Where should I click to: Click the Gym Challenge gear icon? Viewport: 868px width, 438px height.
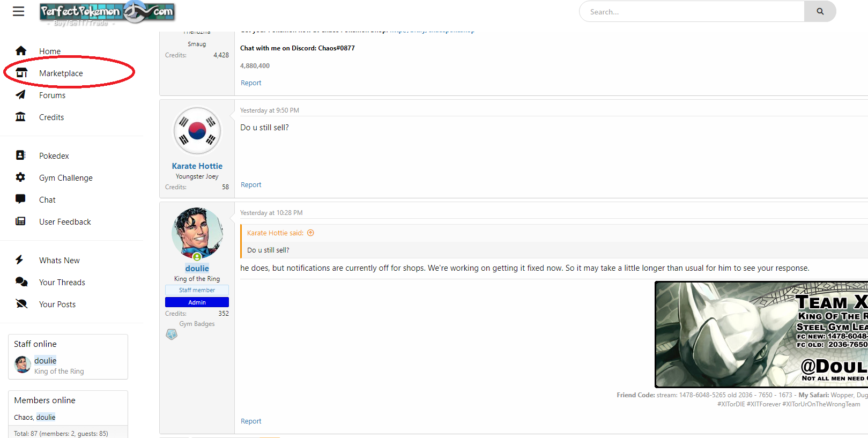(20, 177)
